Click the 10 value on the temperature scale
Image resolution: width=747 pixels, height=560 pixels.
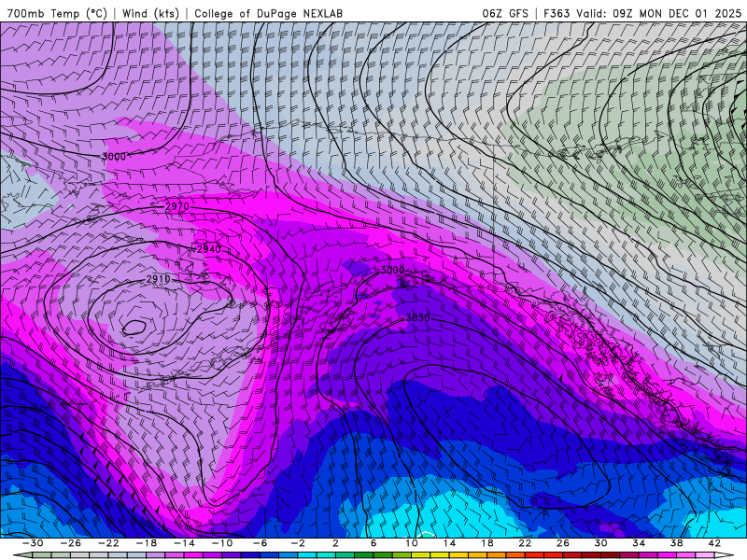[411, 543]
